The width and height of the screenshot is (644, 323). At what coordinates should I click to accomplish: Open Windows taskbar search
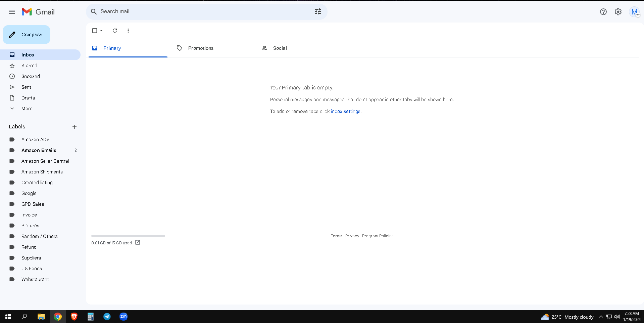(x=24, y=317)
